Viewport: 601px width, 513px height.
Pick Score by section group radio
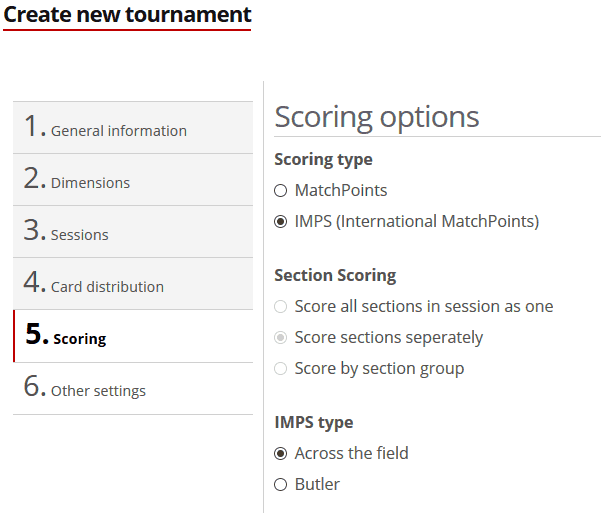point(281,368)
